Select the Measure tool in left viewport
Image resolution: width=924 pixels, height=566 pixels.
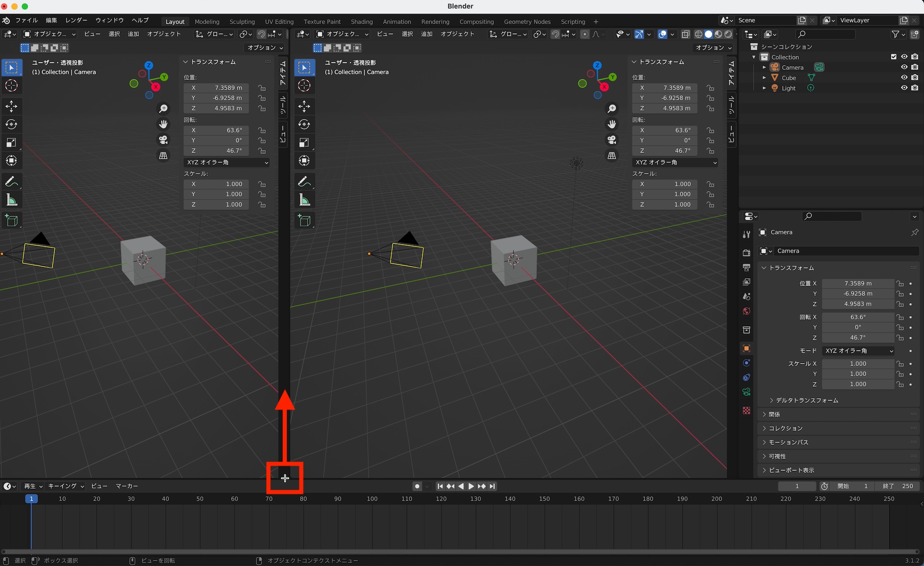(x=12, y=200)
